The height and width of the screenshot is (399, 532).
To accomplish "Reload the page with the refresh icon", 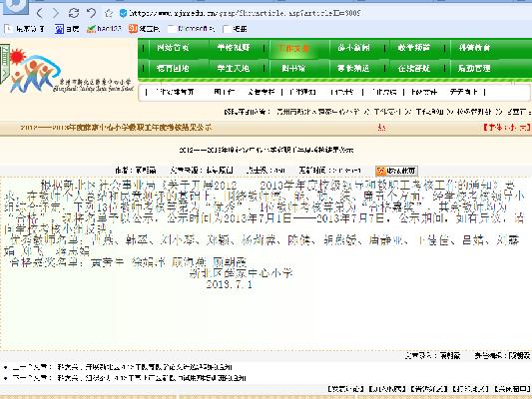I will coord(73,13).
